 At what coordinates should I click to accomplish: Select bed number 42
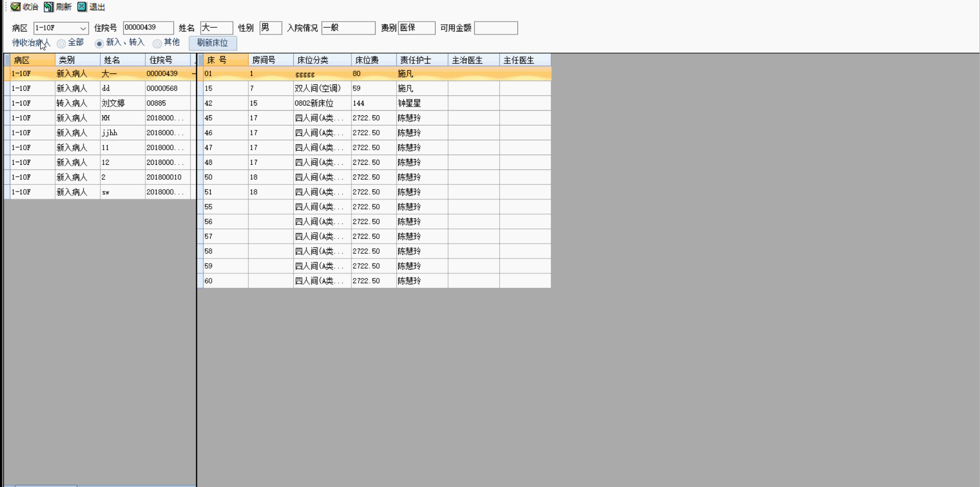(x=226, y=103)
